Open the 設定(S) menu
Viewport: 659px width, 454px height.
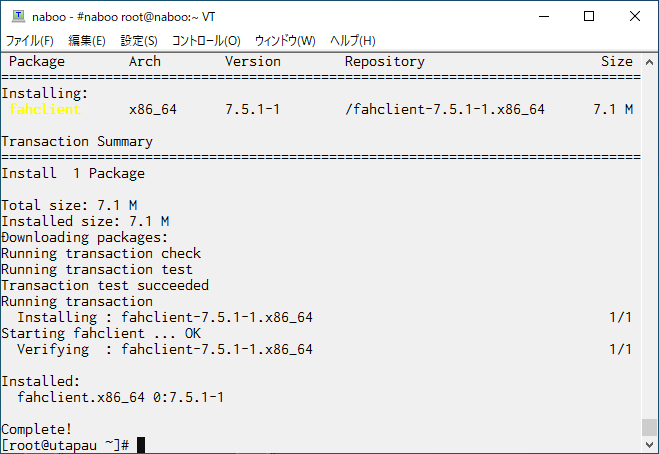coord(139,41)
